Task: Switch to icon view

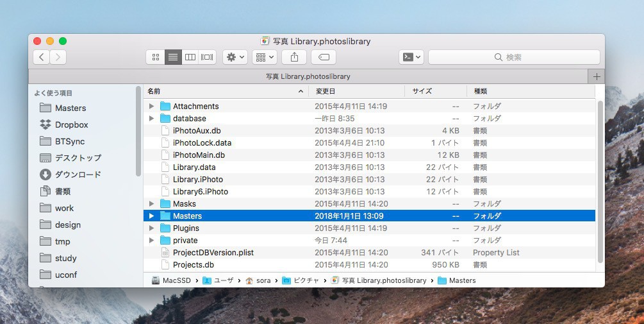Action: pos(156,57)
